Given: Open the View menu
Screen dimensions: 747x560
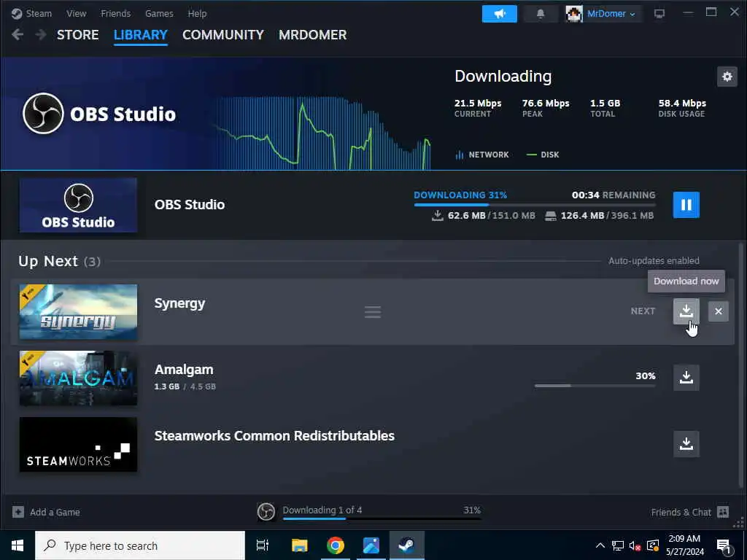Looking at the screenshot, I should pos(76,13).
